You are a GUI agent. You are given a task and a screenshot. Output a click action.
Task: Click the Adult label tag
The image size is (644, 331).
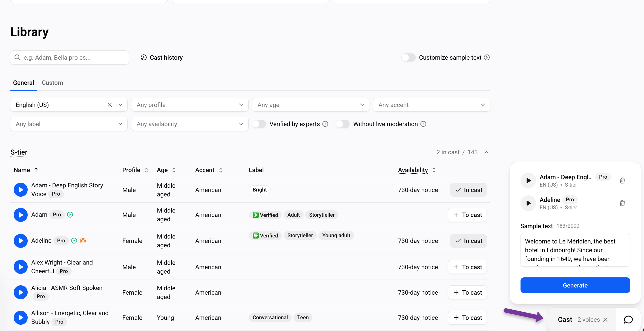click(x=294, y=215)
